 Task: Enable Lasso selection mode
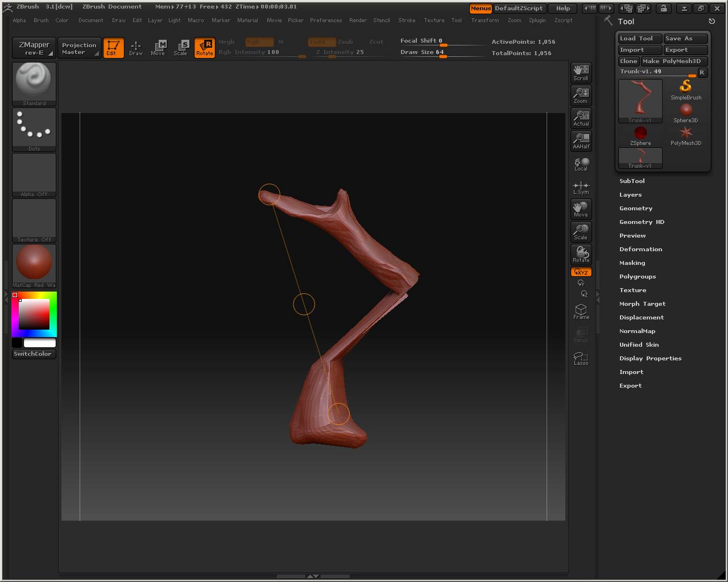[581, 359]
